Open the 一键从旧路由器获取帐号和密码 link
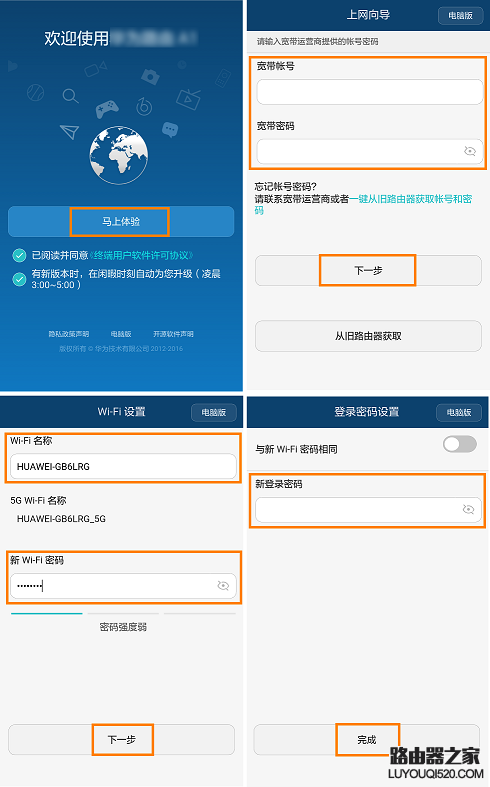490x787 pixels. (363, 204)
